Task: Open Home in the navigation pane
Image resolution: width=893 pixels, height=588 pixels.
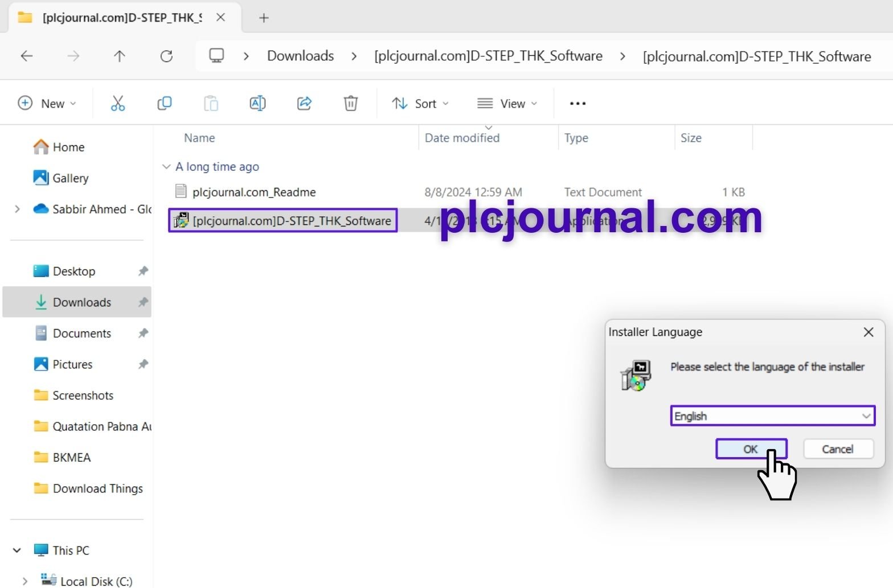Action: point(68,147)
